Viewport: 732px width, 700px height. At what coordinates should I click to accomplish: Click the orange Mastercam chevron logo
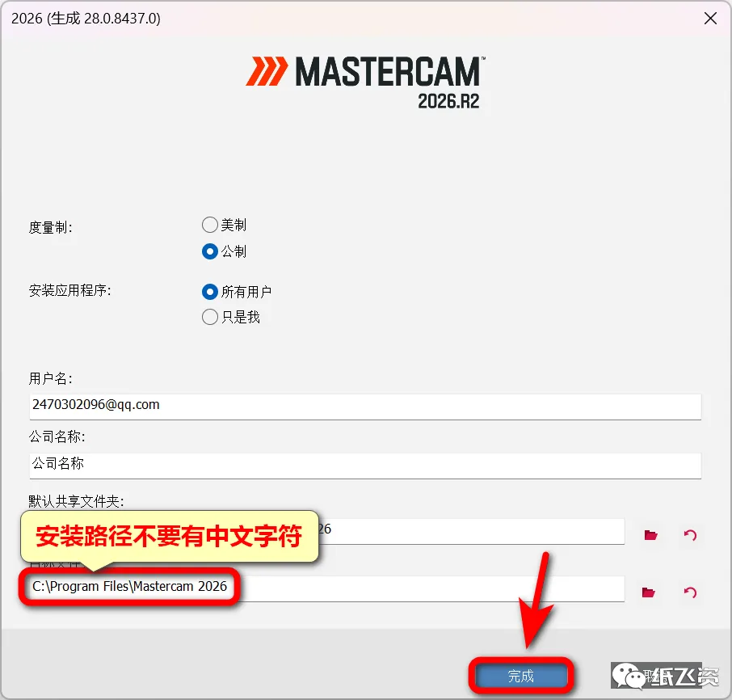point(267,71)
